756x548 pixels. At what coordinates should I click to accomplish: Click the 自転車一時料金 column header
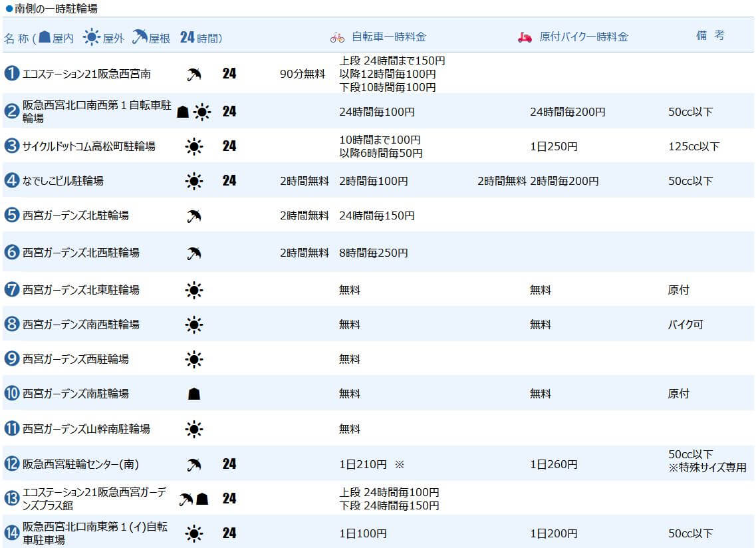pyautogui.click(x=388, y=37)
